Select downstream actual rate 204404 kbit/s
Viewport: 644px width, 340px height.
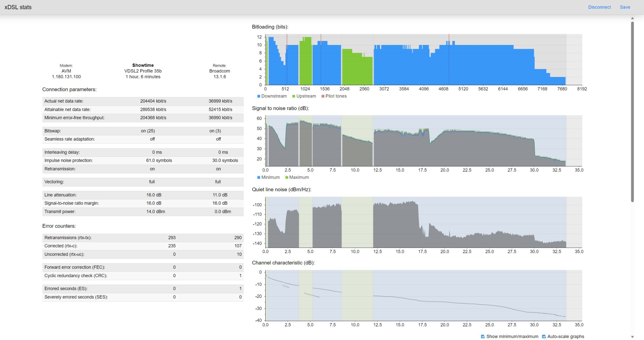point(153,101)
